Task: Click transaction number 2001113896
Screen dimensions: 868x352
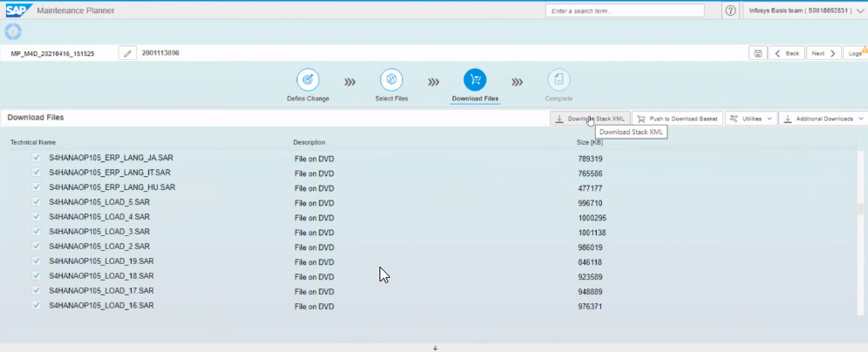Action: [x=161, y=53]
